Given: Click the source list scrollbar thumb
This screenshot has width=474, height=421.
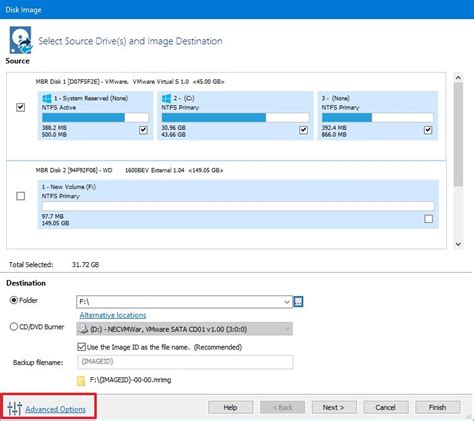Looking at the screenshot, I should (458, 134).
